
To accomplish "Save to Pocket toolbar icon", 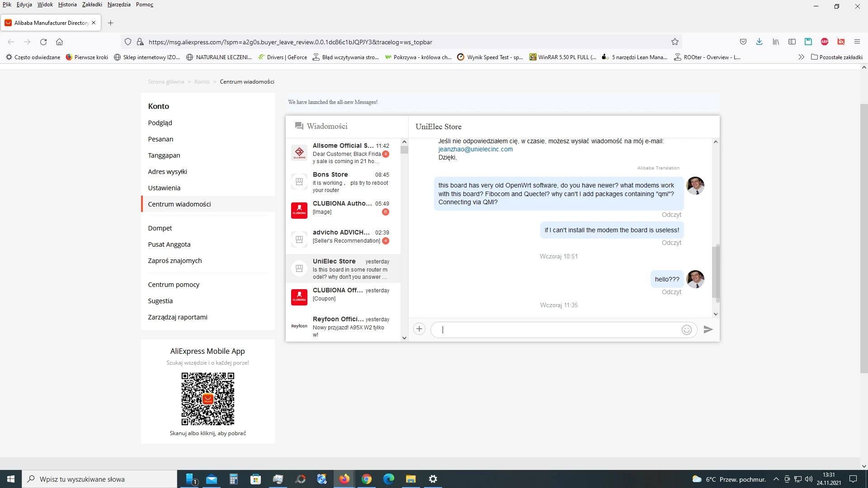I will [743, 42].
